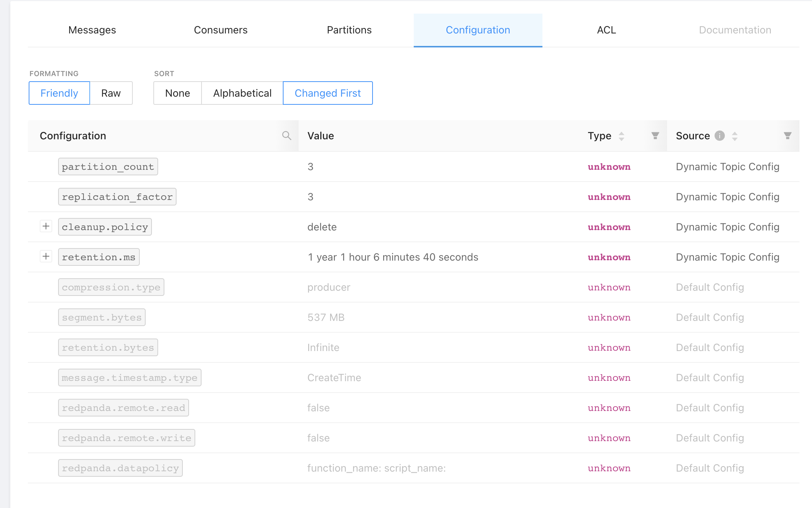This screenshot has height=508, width=812.
Task: Click the Source column sort arrows
Action: pyautogui.click(x=735, y=136)
